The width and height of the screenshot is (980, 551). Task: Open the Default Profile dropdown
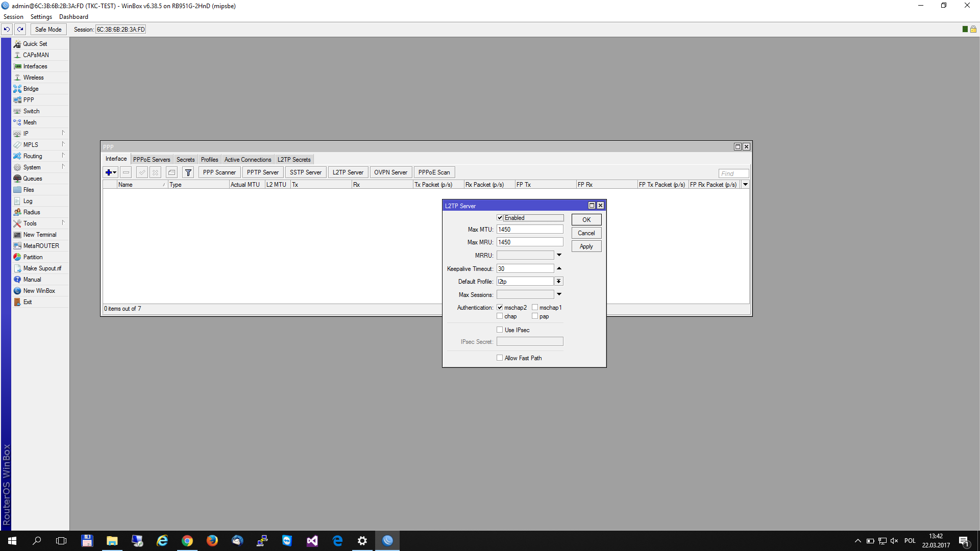pyautogui.click(x=559, y=282)
